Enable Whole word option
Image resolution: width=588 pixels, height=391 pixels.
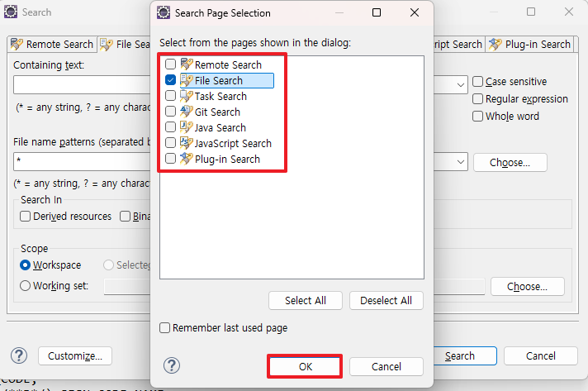tap(477, 116)
